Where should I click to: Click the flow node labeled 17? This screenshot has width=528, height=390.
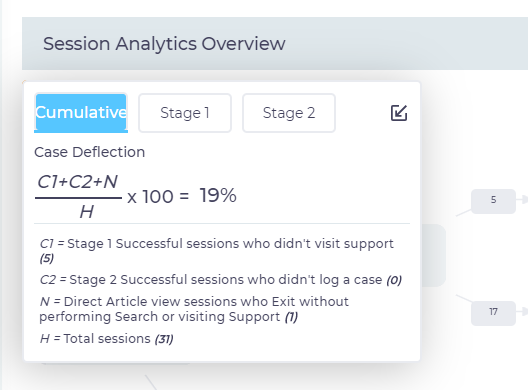(x=493, y=313)
